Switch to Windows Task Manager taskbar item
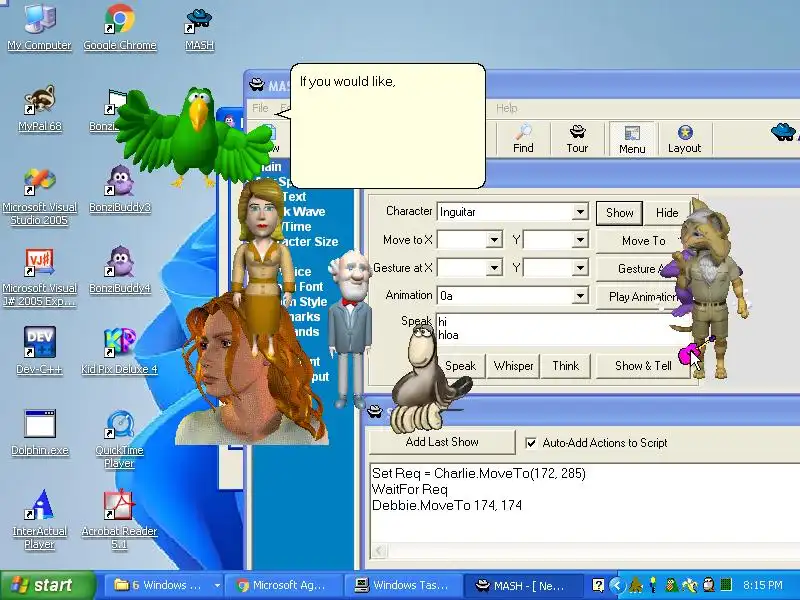The height and width of the screenshot is (600, 800). pyautogui.click(x=403, y=585)
